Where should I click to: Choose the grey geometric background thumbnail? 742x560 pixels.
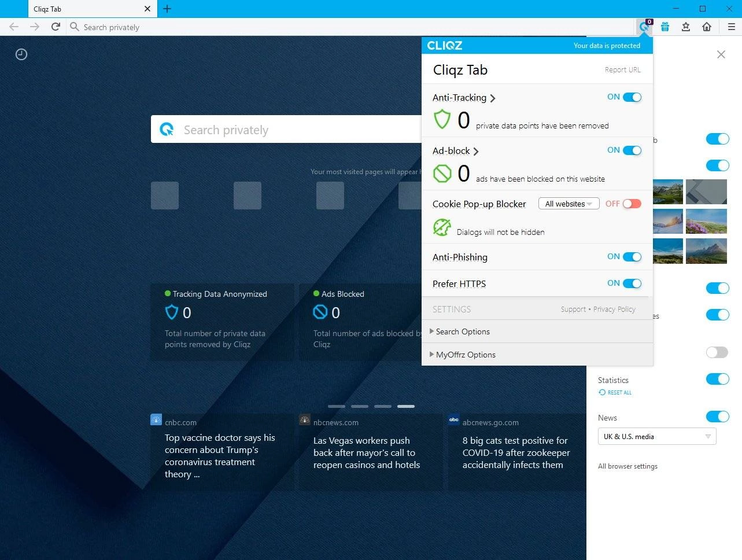706,191
